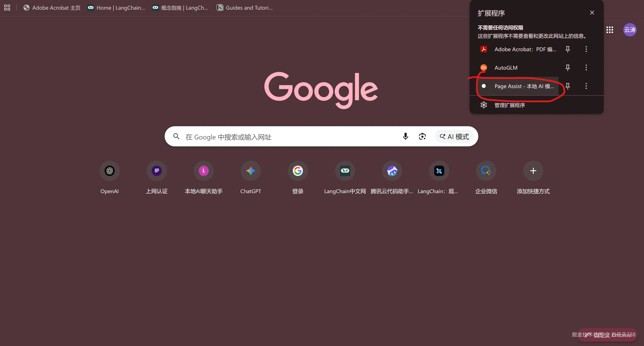Screen dimensions: 644x346
Task: Open more options for AutoGLM
Action: 586,67
